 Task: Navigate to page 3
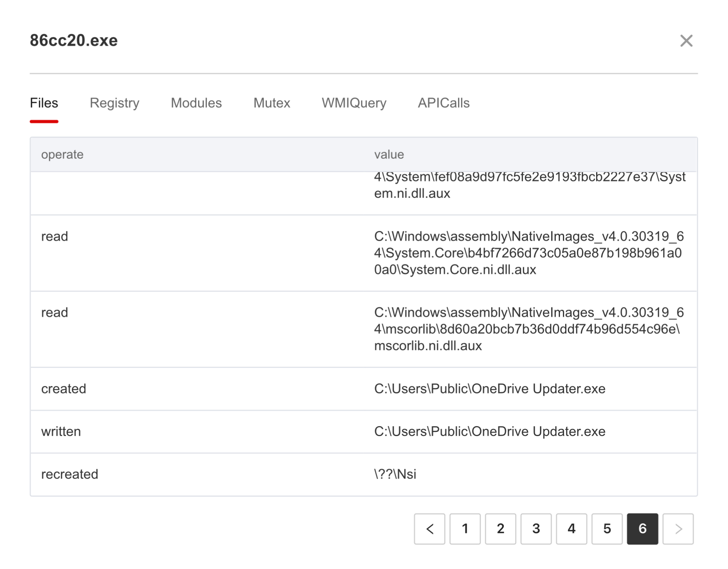(536, 528)
